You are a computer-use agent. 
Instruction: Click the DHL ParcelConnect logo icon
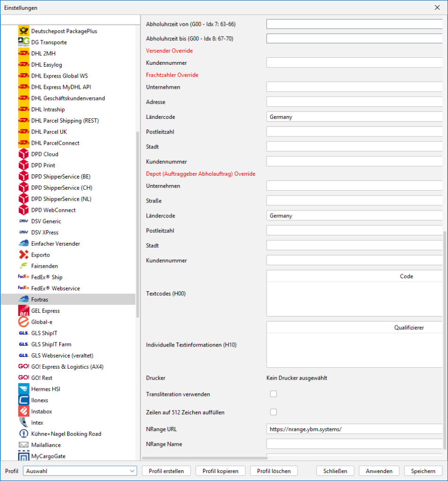[x=24, y=143]
